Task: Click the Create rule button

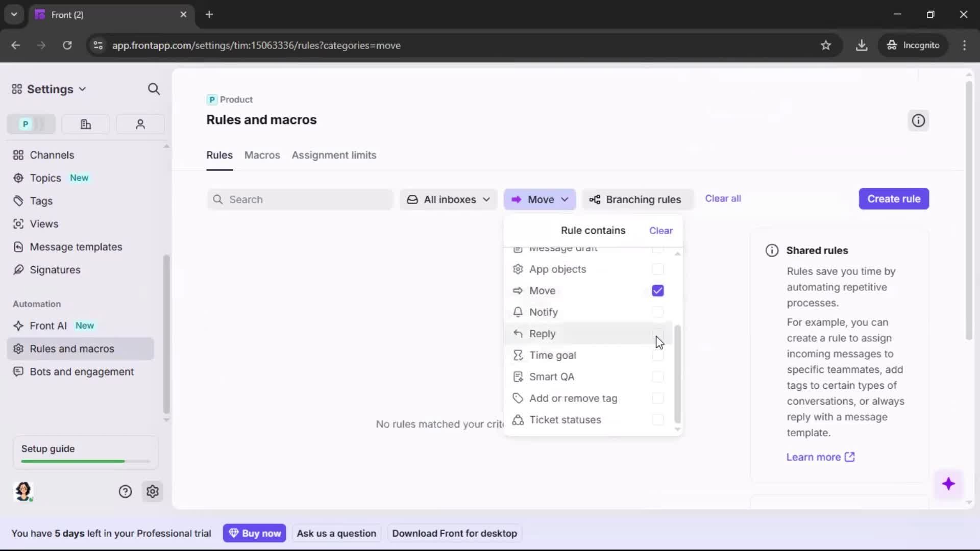Action: (894, 198)
